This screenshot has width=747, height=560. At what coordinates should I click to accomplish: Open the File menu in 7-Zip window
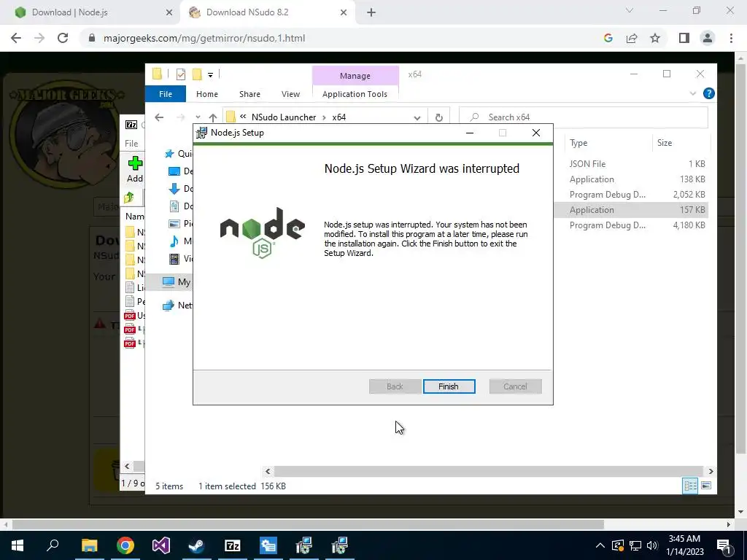[131, 144]
